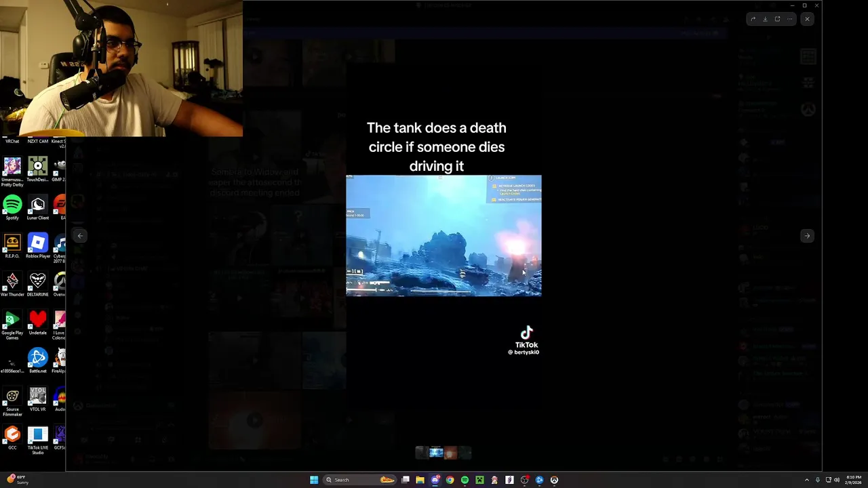Image resolution: width=868 pixels, height=488 pixels.
Task: Open Google Chrome from taskbar
Action: click(450, 480)
